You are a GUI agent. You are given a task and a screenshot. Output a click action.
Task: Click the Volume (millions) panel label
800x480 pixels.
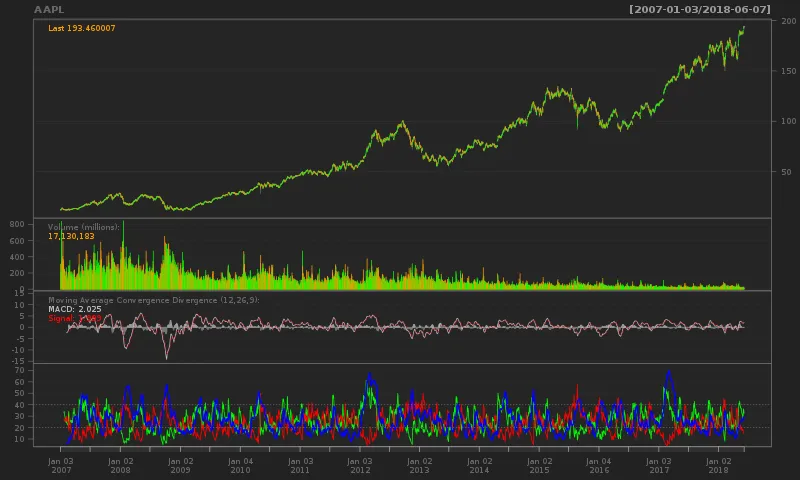[x=84, y=227]
